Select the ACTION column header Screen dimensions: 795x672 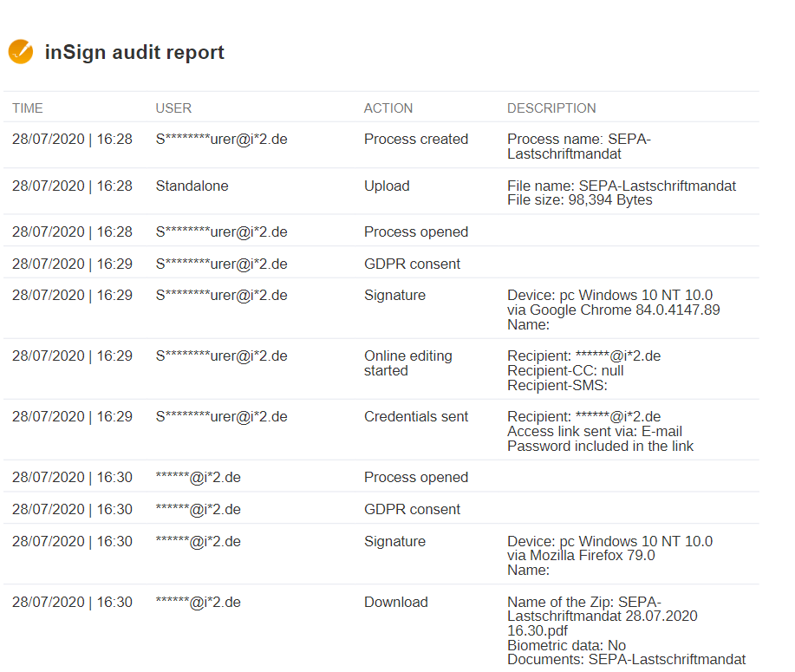pyautogui.click(x=388, y=108)
